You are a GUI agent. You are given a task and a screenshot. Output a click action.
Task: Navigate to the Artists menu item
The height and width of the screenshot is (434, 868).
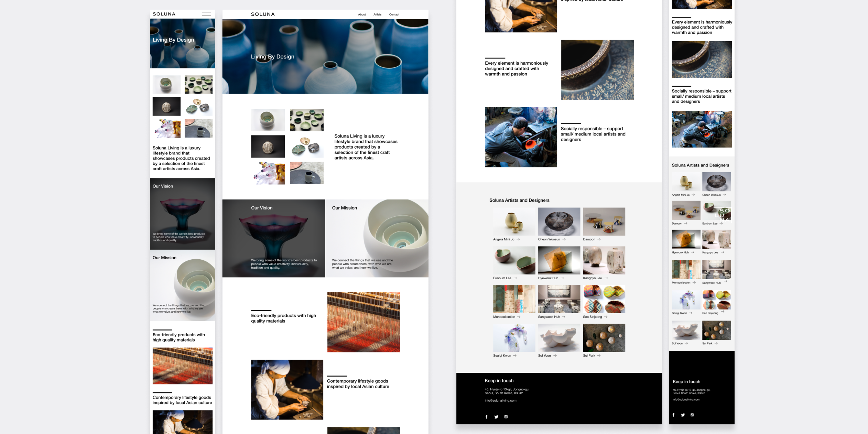click(377, 14)
